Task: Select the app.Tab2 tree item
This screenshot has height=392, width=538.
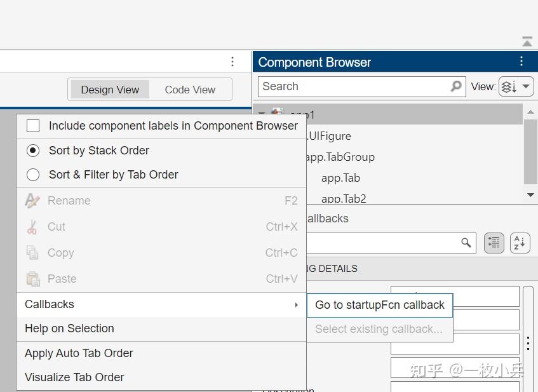Action: coord(344,198)
